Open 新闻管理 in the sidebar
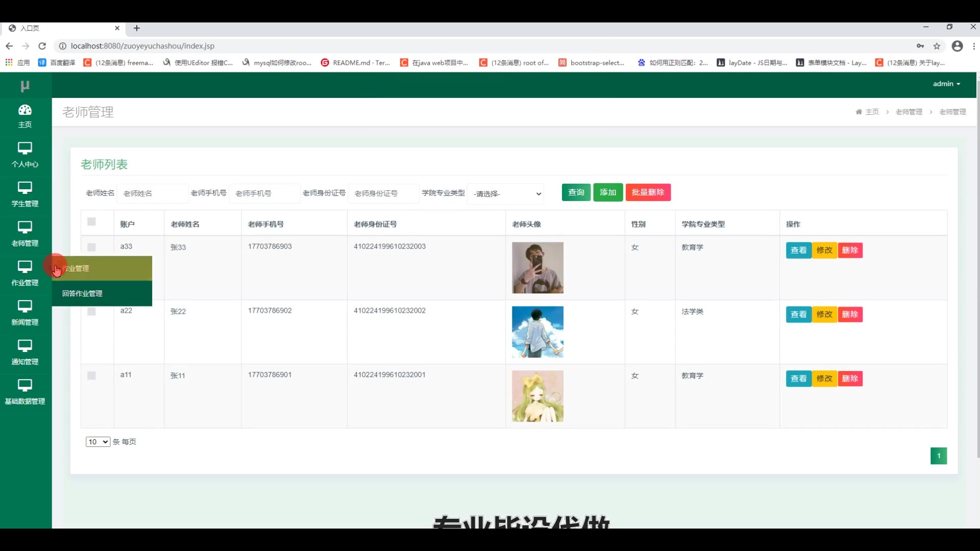This screenshot has height=551, width=980. pyautogui.click(x=24, y=313)
